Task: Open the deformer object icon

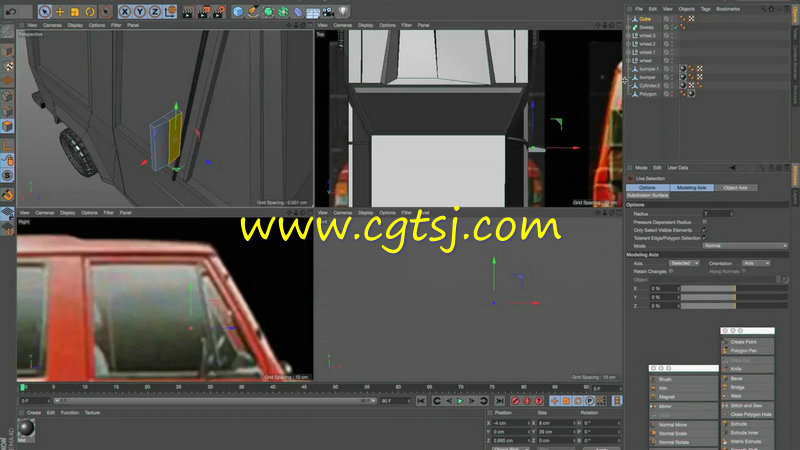Action: click(298, 11)
